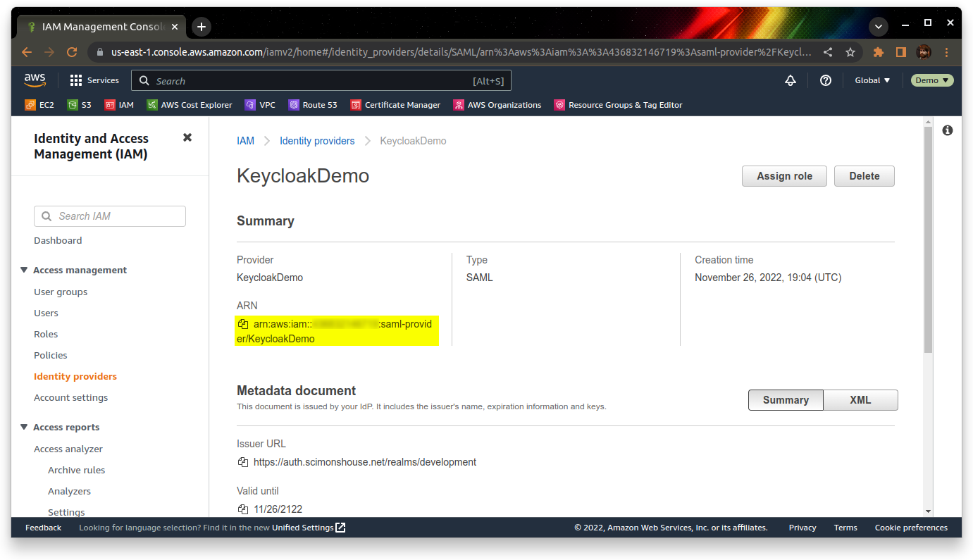Open Users in sidebar
Image resolution: width=973 pixels, height=560 pixels.
(46, 313)
